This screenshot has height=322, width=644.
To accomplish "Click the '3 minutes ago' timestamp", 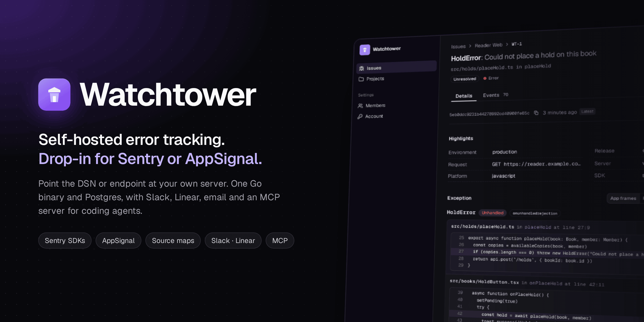I will (x=560, y=112).
